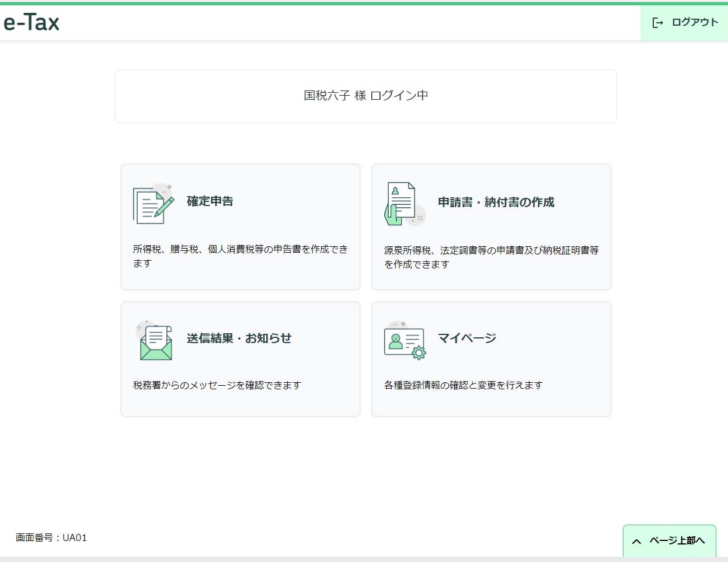Click the 申請書・納付書の作成 form icon
The image size is (728, 562).
pyautogui.click(x=404, y=203)
